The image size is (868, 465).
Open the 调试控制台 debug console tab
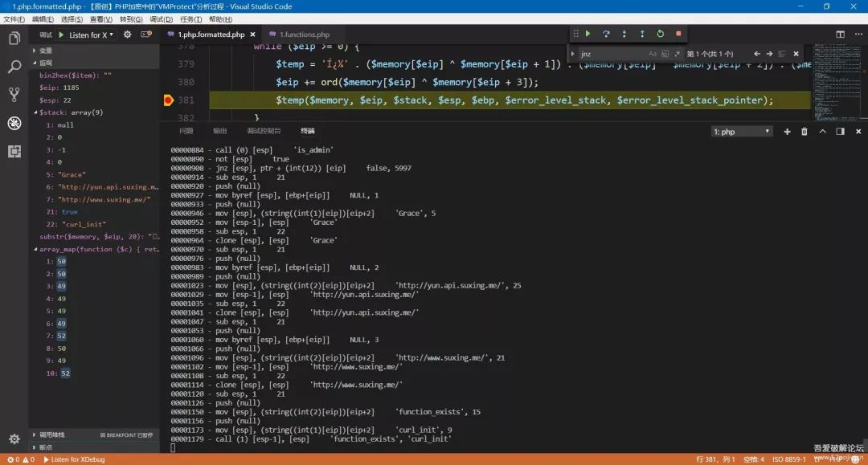[264, 131]
